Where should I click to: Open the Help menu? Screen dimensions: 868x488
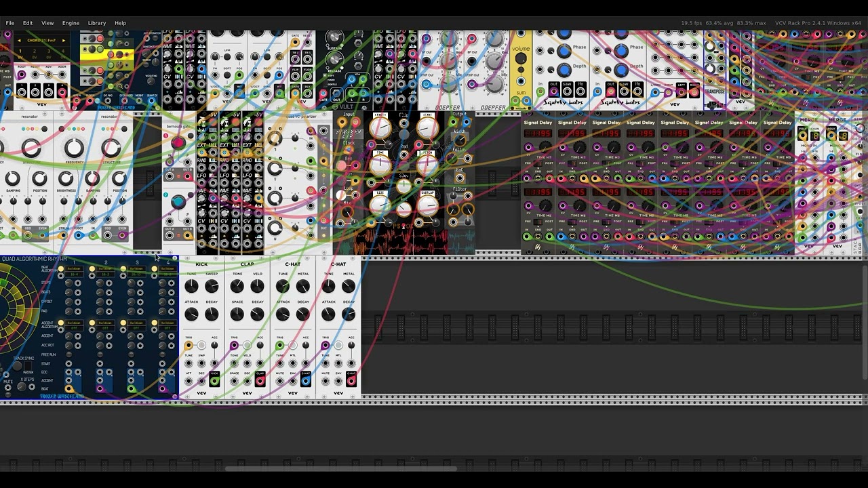tap(120, 23)
